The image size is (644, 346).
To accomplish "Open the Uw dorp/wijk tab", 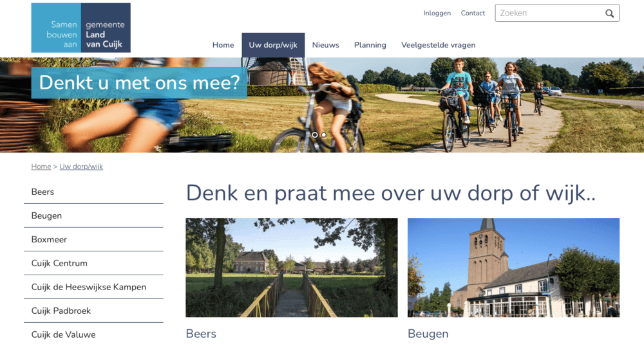I will point(273,45).
